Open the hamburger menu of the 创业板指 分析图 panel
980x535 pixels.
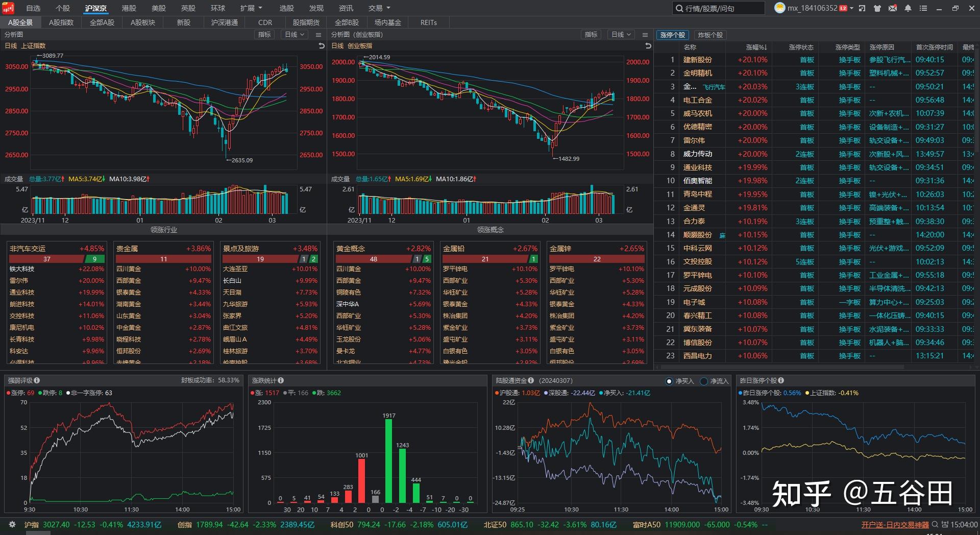[645, 35]
